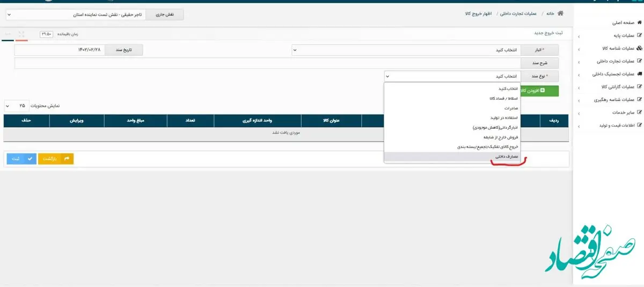Click the blue ثبت submit button
Image resolution: width=644 pixels, height=287 pixels.
pyautogui.click(x=21, y=159)
